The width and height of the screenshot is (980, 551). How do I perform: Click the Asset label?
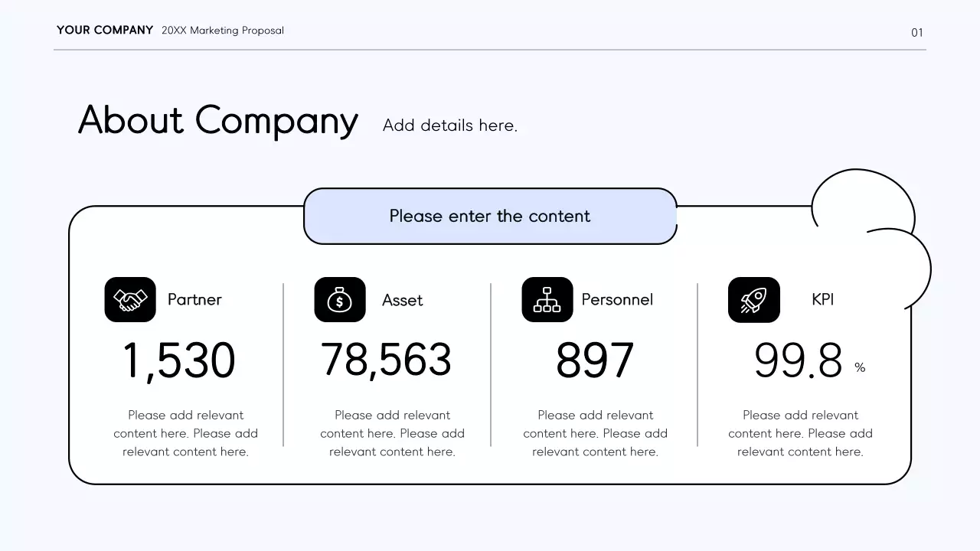point(403,300)
